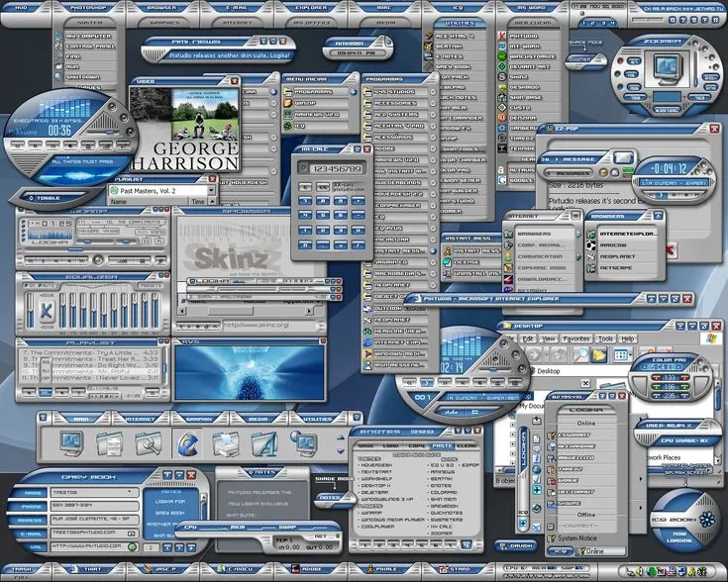Click the blue indicator beside Programas in Menu Iniciar
This screenshot has height=582, width=728.
[x=354, y=92]
